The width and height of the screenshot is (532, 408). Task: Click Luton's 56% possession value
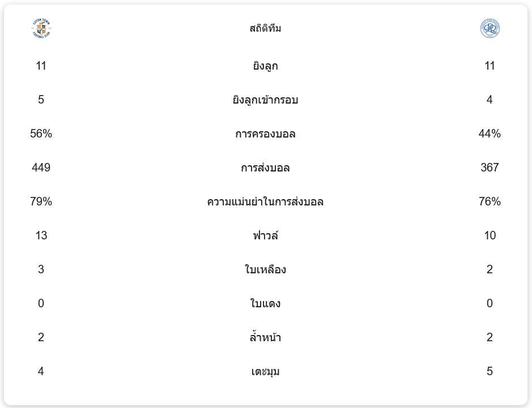[41, 134]
